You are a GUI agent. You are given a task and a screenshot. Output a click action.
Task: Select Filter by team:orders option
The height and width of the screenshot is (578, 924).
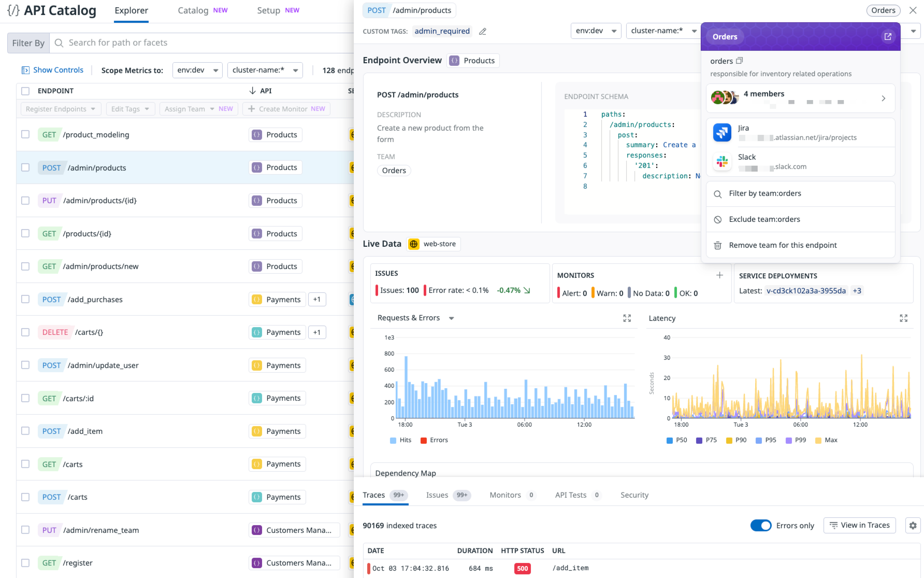tap(764, 194)
